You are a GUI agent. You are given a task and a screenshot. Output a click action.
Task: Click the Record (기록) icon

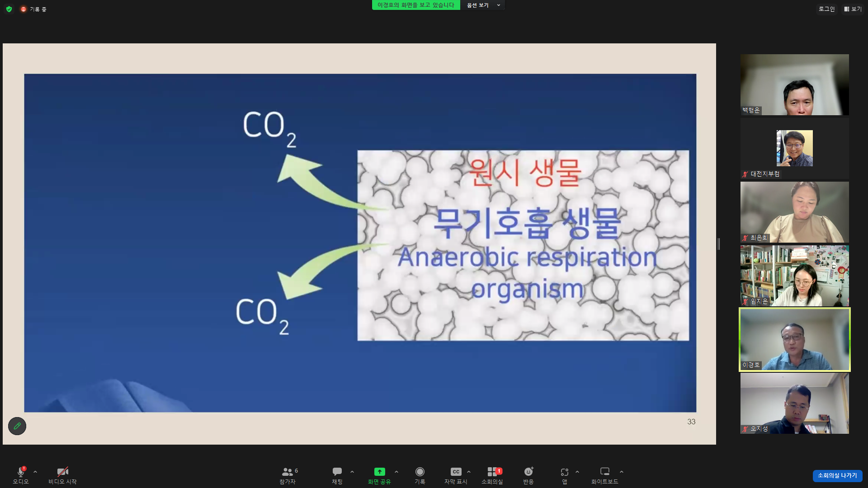click(x=420, y=472)
